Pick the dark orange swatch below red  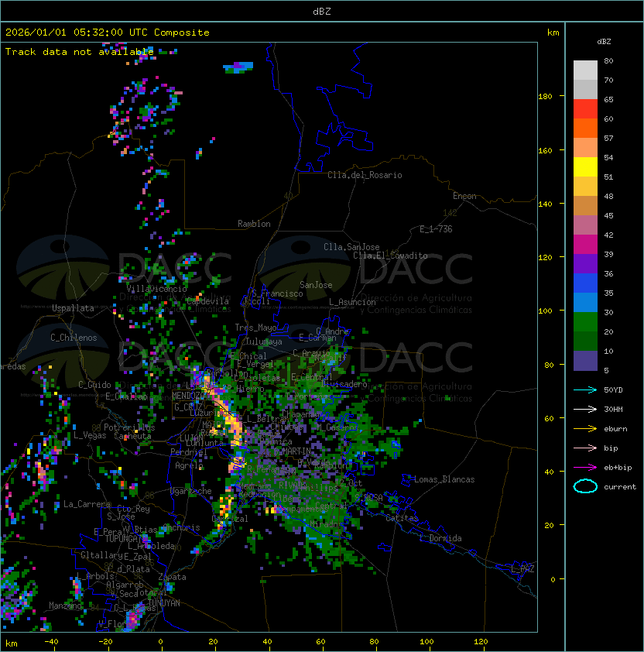click(x=585, y=129)
